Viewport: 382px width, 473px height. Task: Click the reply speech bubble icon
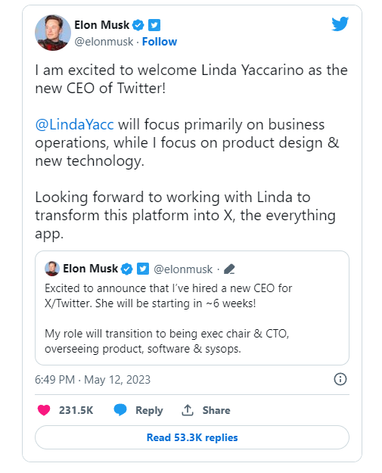point(120,410)
